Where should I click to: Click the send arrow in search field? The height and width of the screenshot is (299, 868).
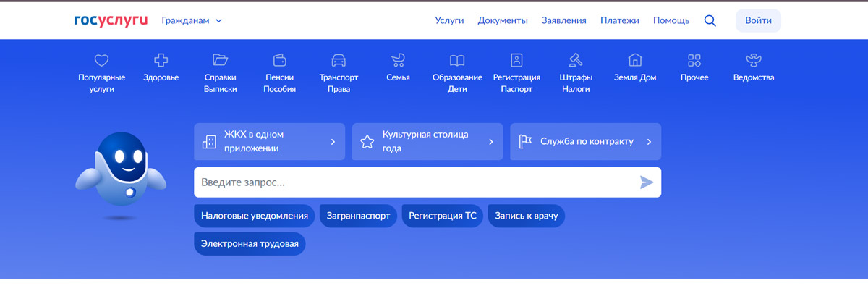(x=647, y=182)
